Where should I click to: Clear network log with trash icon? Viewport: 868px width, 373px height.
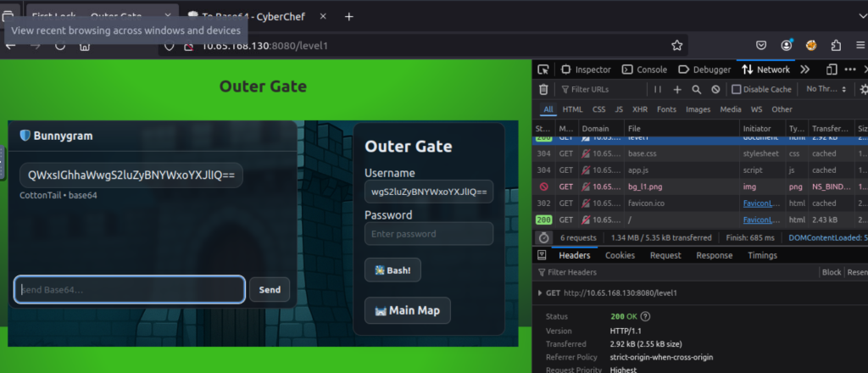pyautogui.click(x=543, y=89)
